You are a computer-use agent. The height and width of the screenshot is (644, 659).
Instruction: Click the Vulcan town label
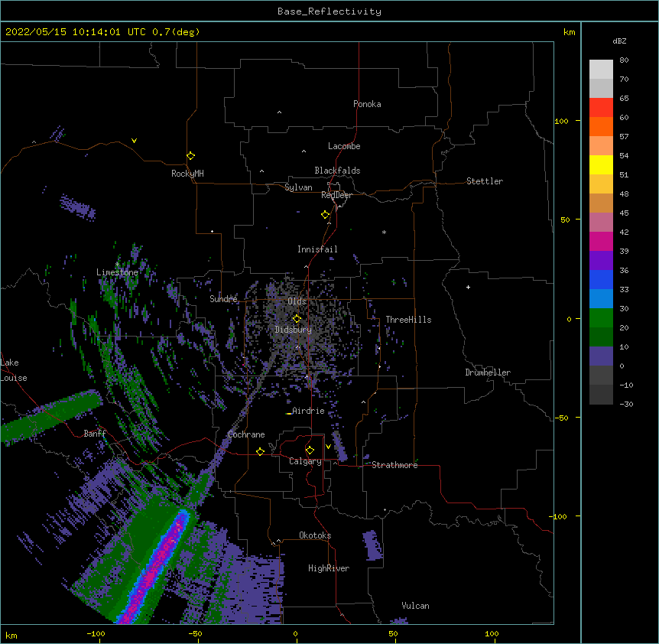[415, 606]
